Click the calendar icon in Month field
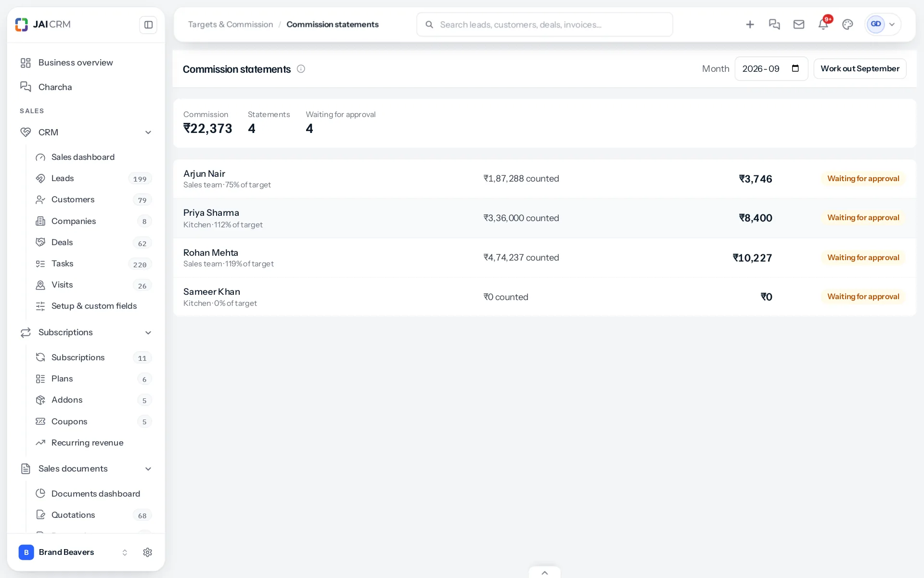 [x=796, y=68]
